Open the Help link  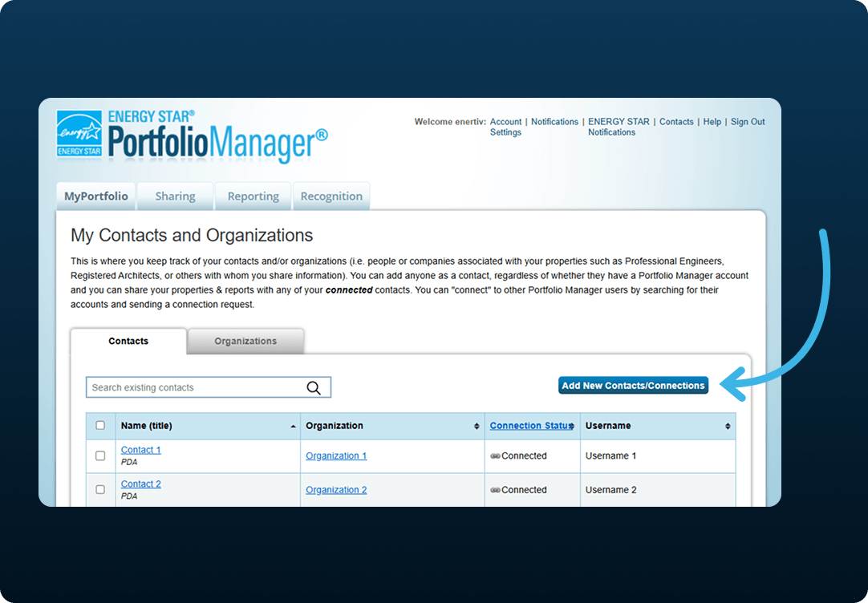(x=712, y=122)
